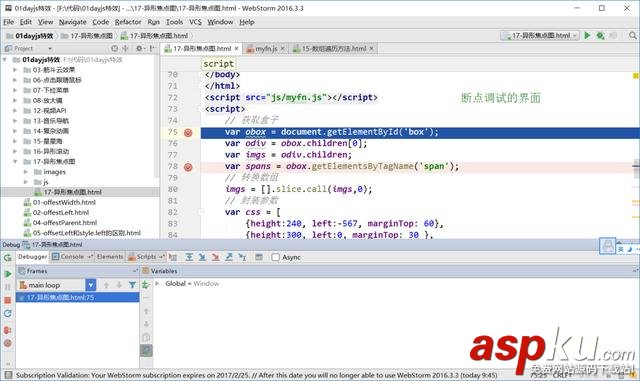Click the script breadcrumb above the editor
This screenshot has height=381, width=640.
[x=218, y=64]
